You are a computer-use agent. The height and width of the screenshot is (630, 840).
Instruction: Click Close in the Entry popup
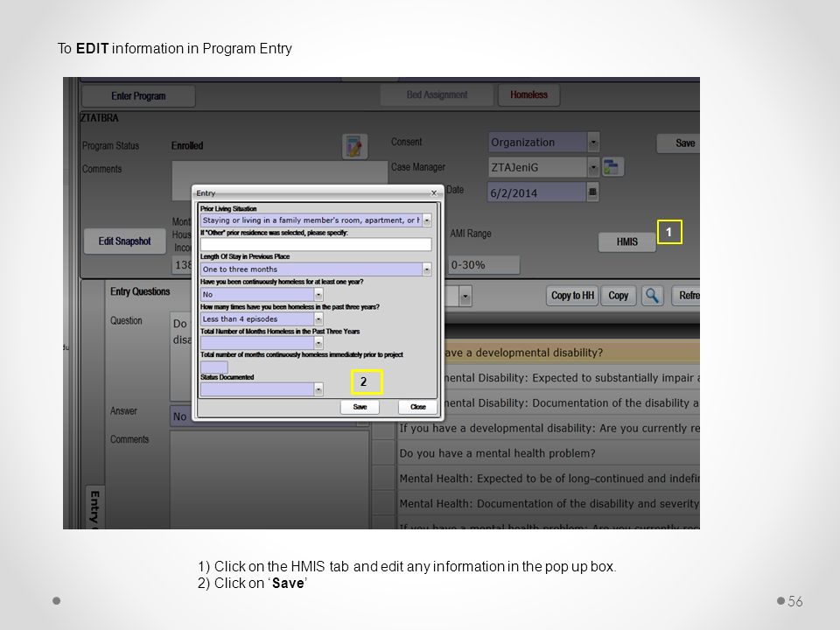tap(418, 407)
